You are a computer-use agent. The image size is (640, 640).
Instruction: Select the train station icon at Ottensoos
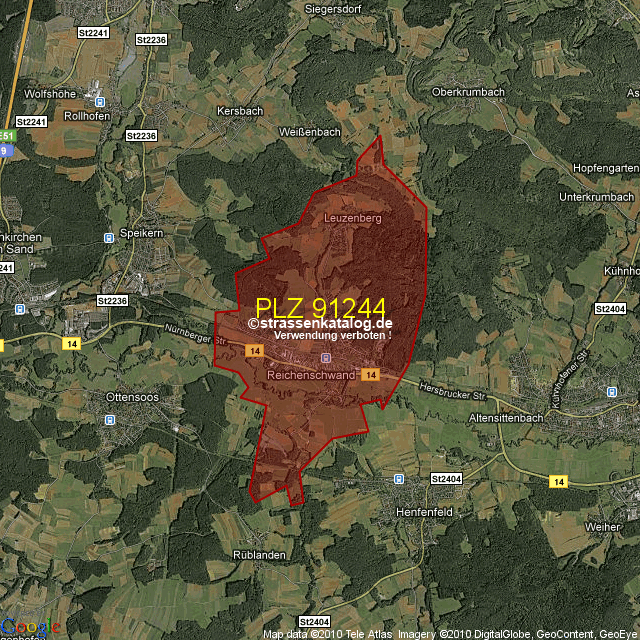coord(108,421)
